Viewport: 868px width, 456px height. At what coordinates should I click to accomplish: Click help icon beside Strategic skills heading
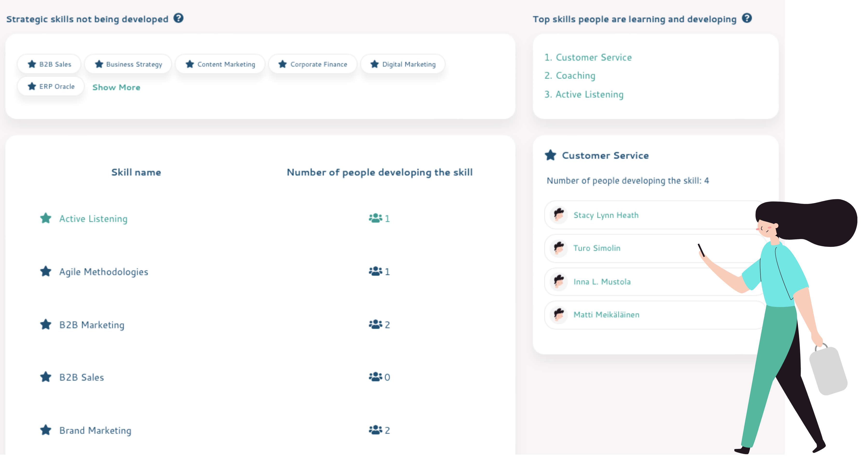click(x=178, y=18)
